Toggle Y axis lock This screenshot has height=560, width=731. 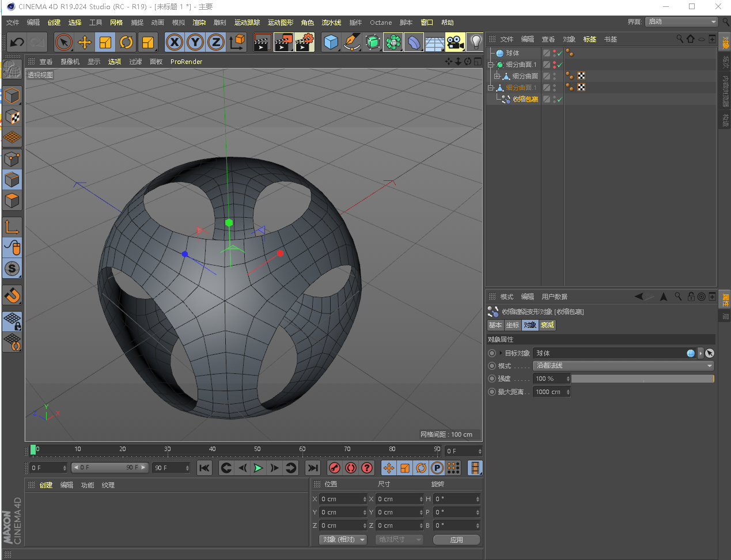(x=195, y=42)
